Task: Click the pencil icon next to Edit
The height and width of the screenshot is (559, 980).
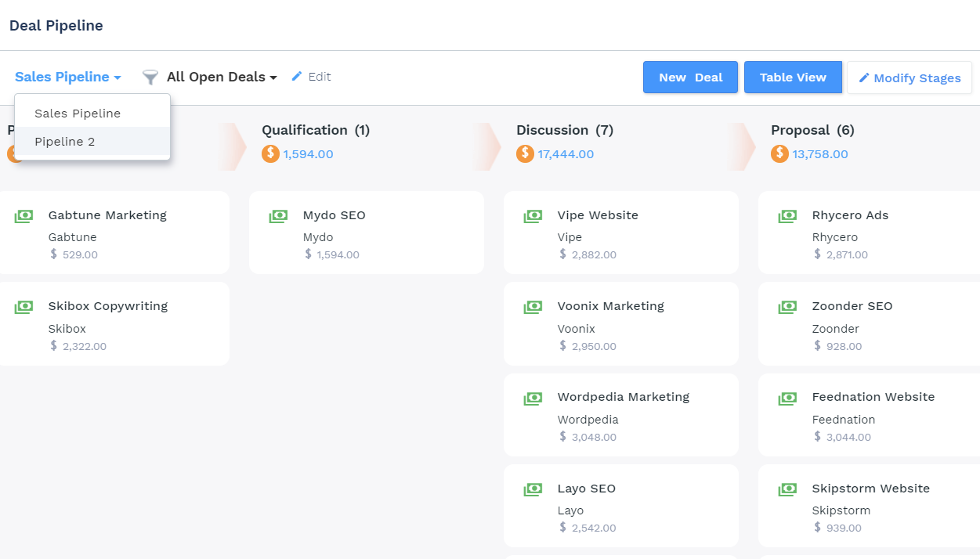Action: coord(297,77)
